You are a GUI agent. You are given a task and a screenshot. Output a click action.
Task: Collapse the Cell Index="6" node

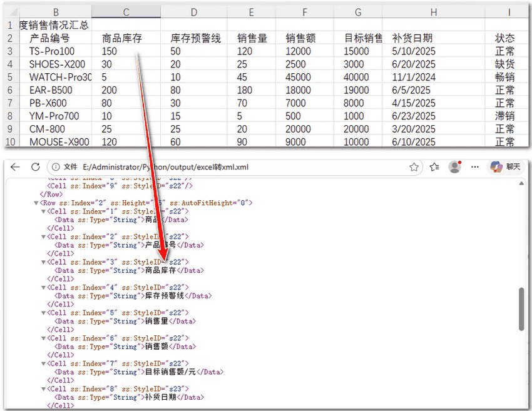[x=43, y=338]
